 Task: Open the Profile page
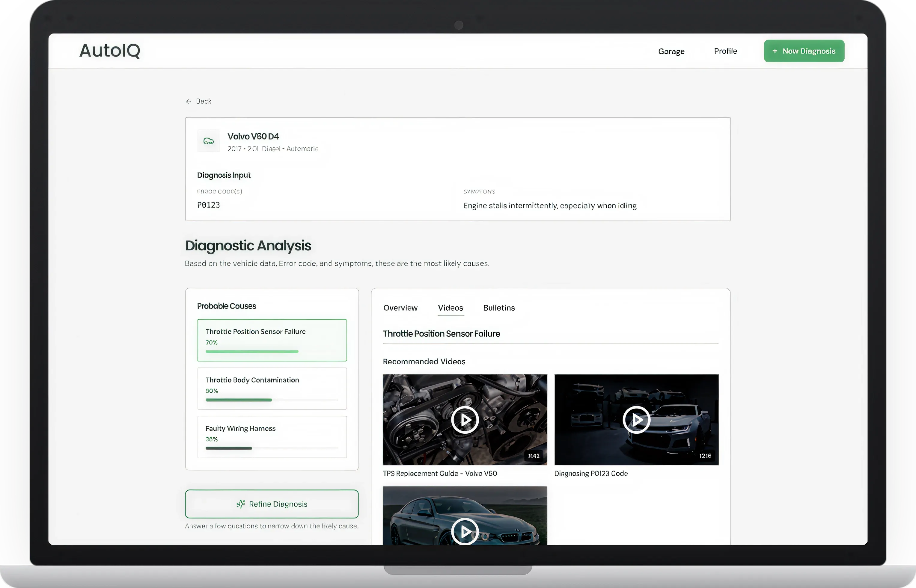pyautogui.click(x=725, y=51)
